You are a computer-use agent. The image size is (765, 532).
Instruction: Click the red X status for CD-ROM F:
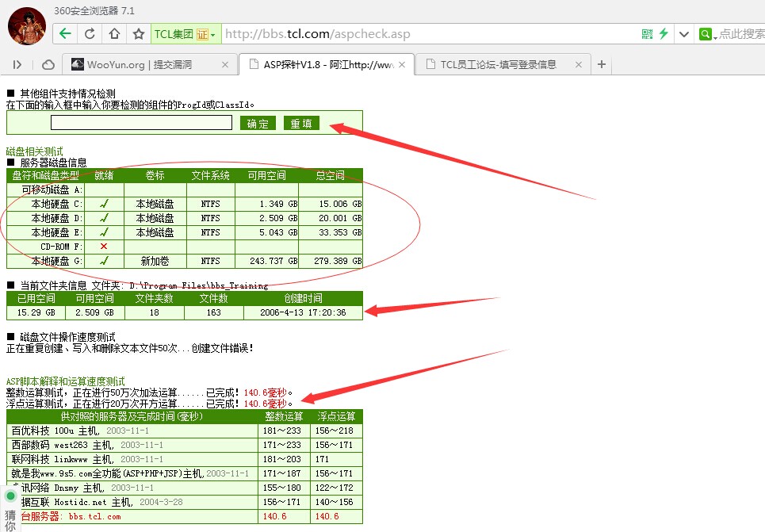[103, 247]
